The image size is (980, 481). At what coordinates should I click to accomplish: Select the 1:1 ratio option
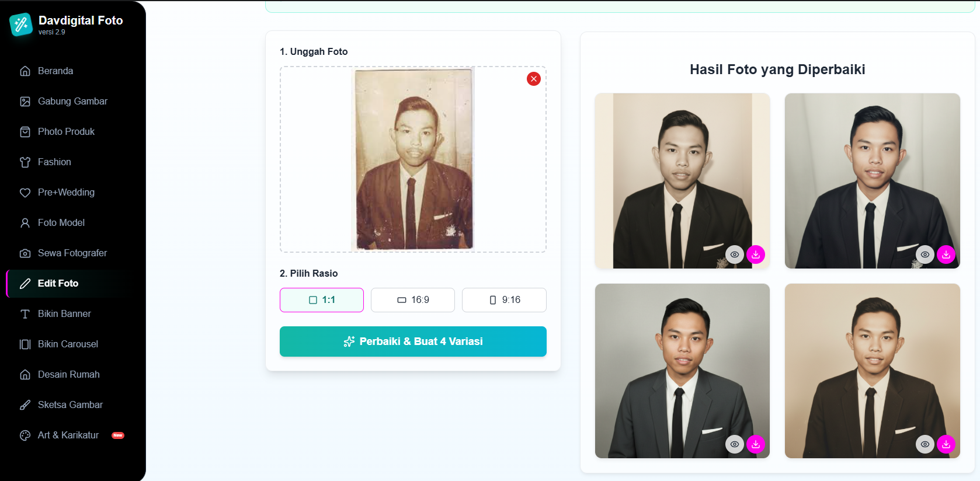[x=322, y=300]
